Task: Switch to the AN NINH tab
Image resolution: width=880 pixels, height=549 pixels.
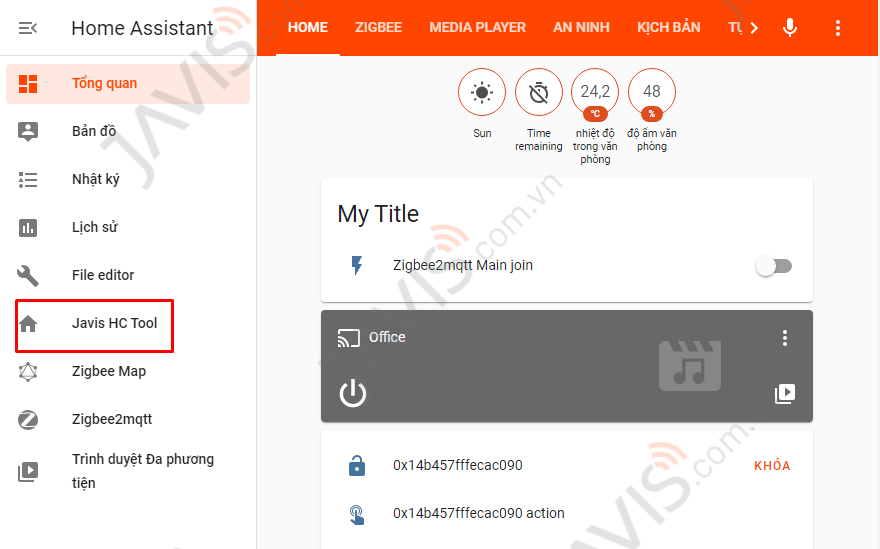Action: pos(581,28)
